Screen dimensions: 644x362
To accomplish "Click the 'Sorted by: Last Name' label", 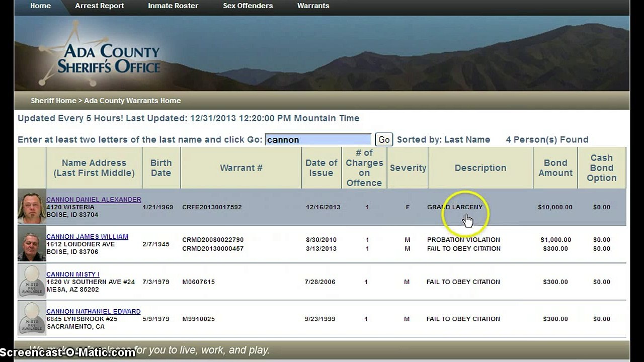I will pyautogui.click(x=443, y=140).
